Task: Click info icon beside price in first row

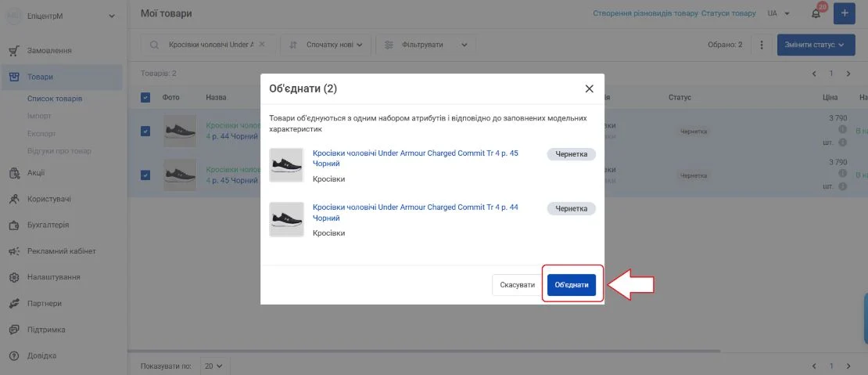Action: [x=842, y=130]
